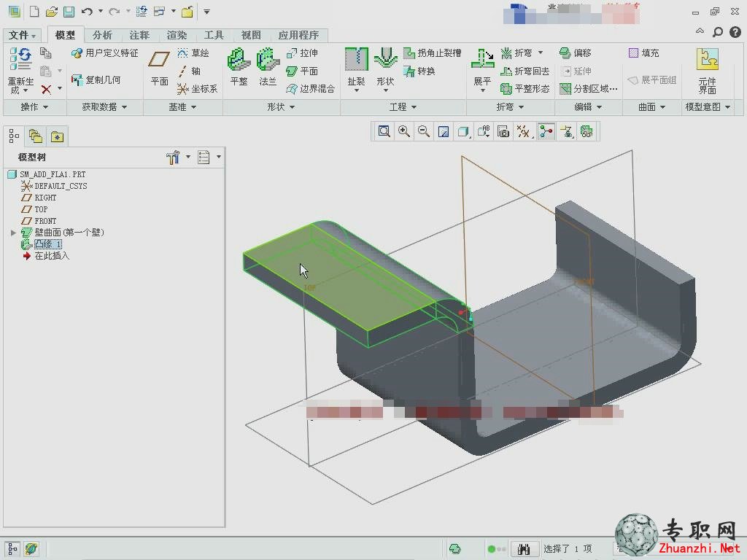Select the Bend Back (折弯回去) tool
Screen dimensions: 747x560
(x=525, y=71)
